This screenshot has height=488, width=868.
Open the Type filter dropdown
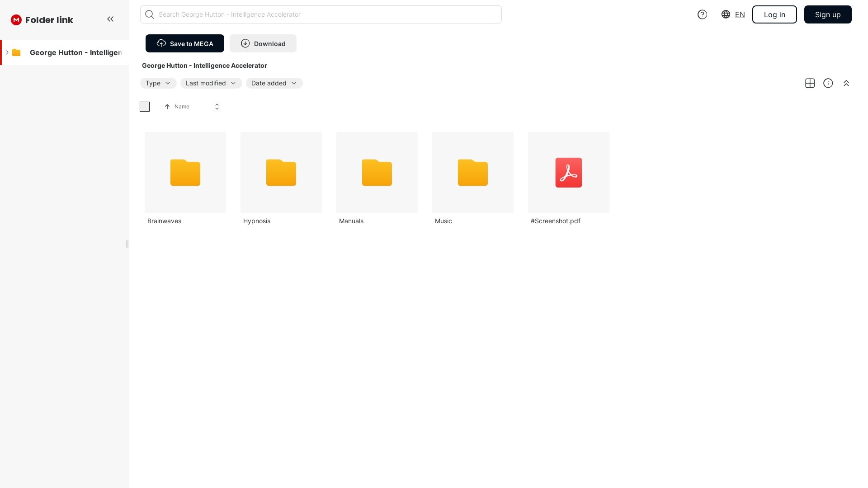[x=158, y=83]
